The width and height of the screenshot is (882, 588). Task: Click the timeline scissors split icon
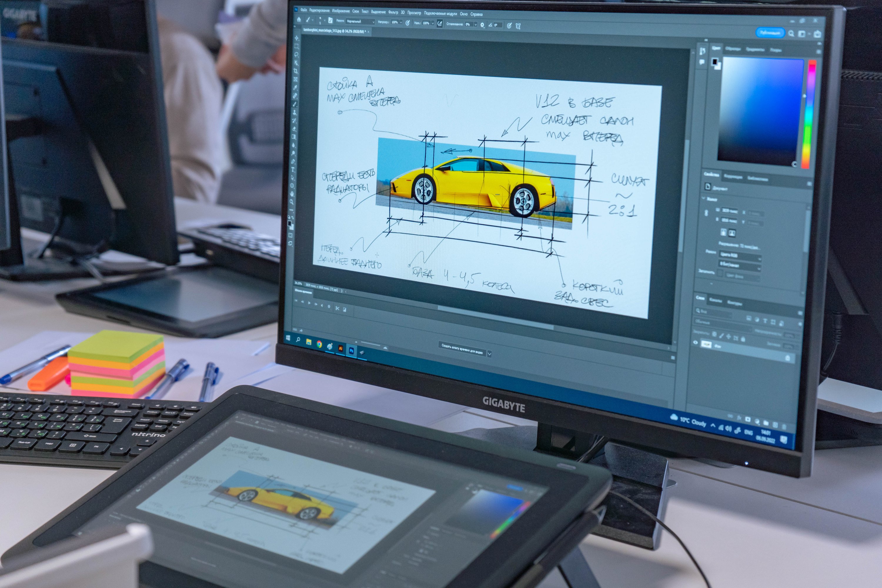click(x=337, y=309)
